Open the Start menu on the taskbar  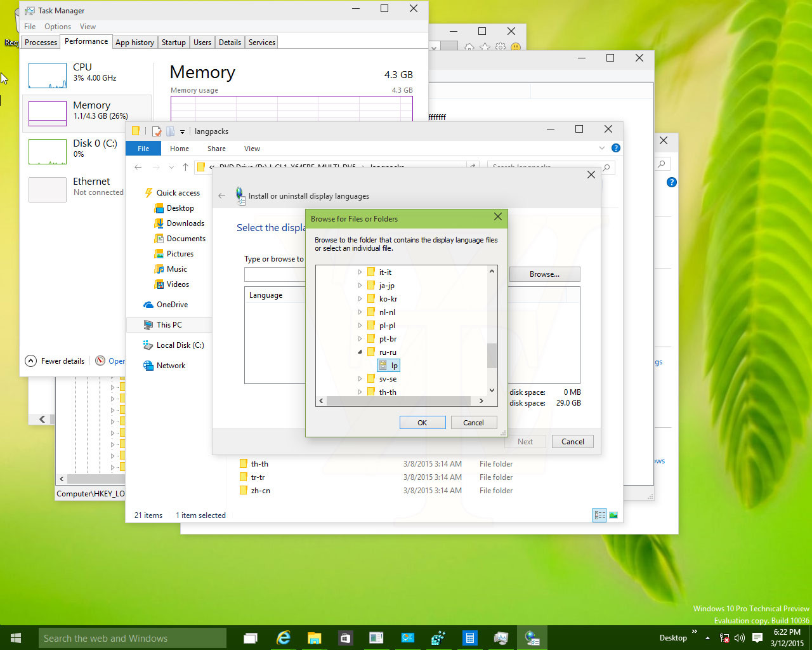click(x=16, y=638)
